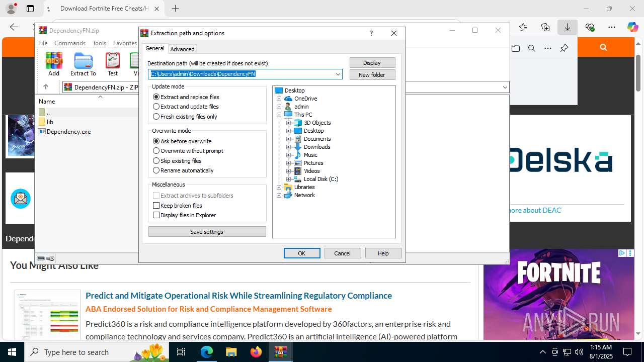
Task: Open Edge browser essentials heart icon
Action: point(590,27)
